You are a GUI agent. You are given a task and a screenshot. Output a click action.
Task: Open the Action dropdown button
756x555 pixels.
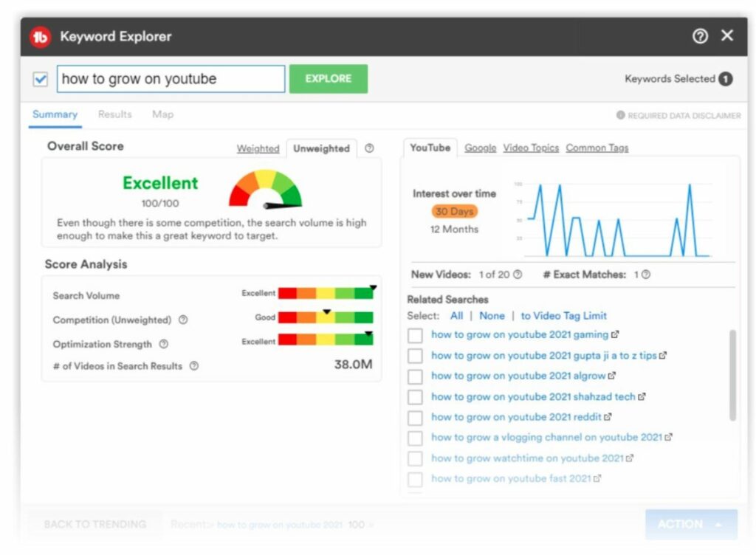(x=691, y=524)
